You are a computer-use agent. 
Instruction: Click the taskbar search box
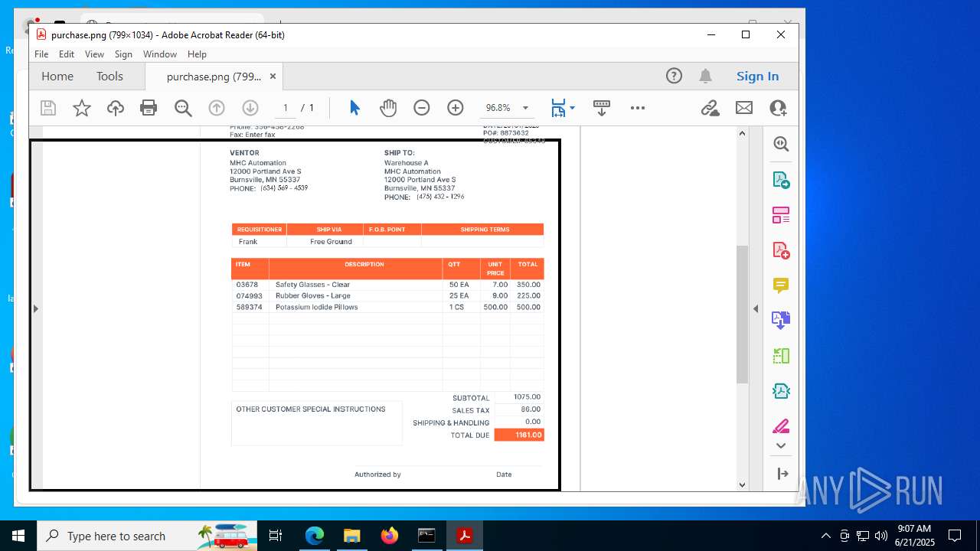[148, 536]
